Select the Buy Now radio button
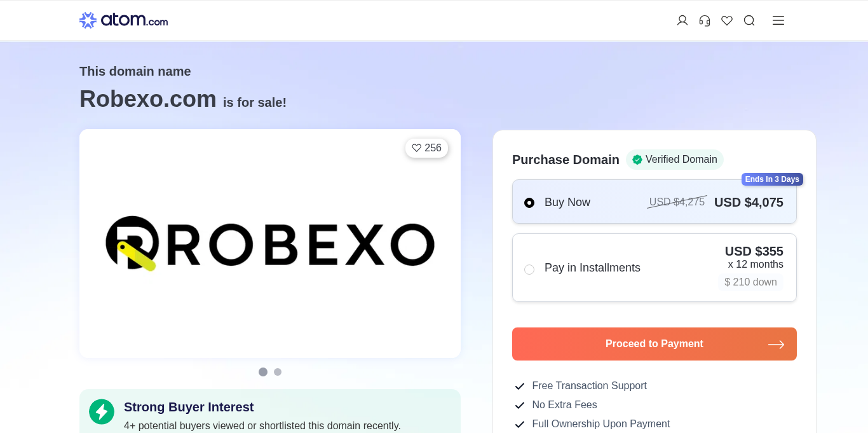Viewport: 868px width, 433px height. click(529, 203)
